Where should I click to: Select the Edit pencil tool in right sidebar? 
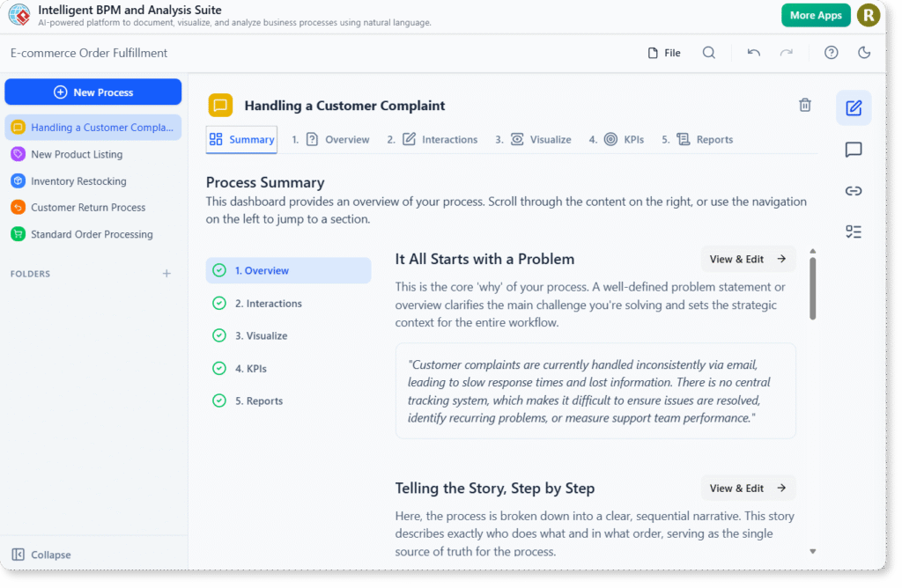tap(853, 107)
